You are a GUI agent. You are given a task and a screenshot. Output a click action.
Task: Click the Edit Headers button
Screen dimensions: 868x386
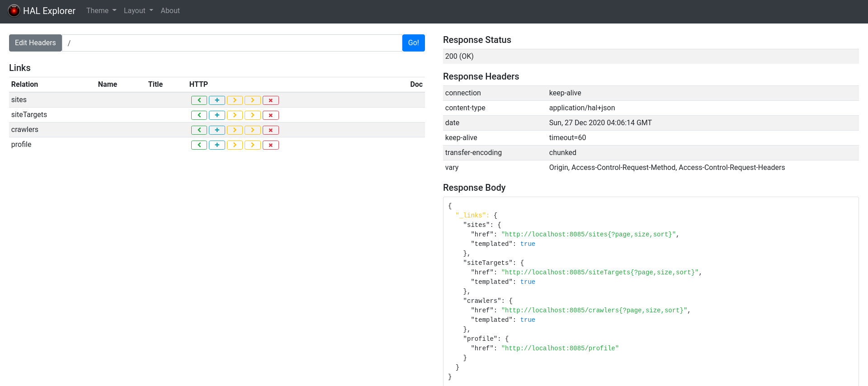[35, 43]
